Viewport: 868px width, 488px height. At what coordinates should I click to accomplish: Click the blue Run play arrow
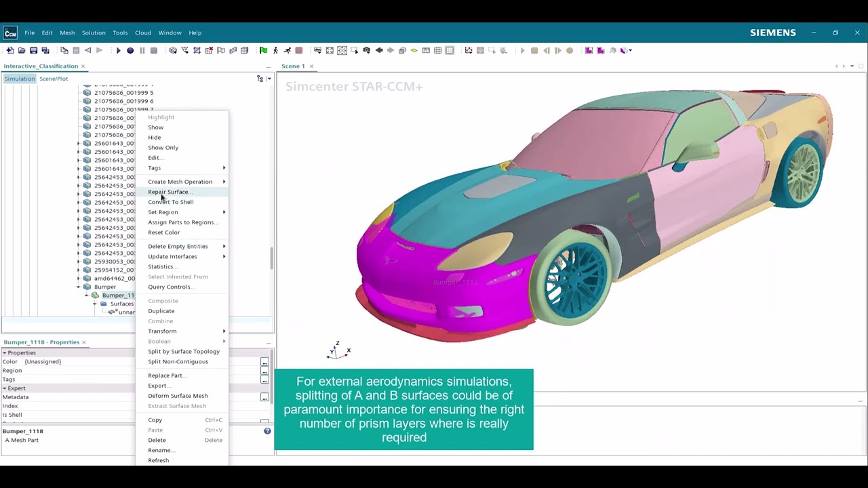point(119,50)
